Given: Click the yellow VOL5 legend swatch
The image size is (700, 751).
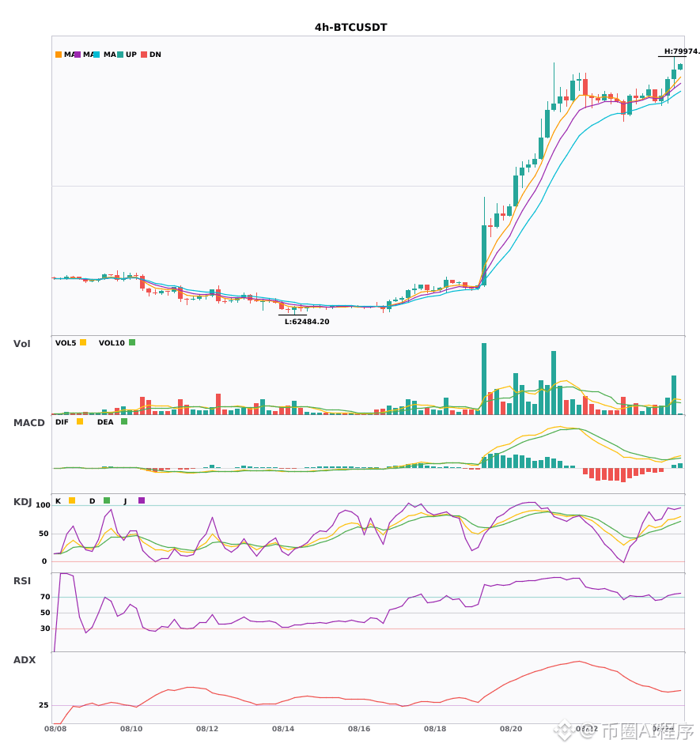Looking at the screenshot, I should tap(83, 342).
